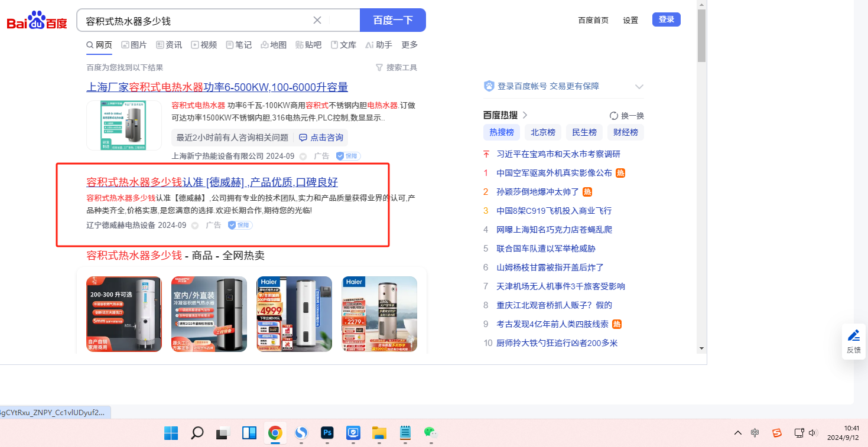Show hidden system tray icons
Image resolution: width=868 pixels, height=447 pixels.
tap(737, 433)
